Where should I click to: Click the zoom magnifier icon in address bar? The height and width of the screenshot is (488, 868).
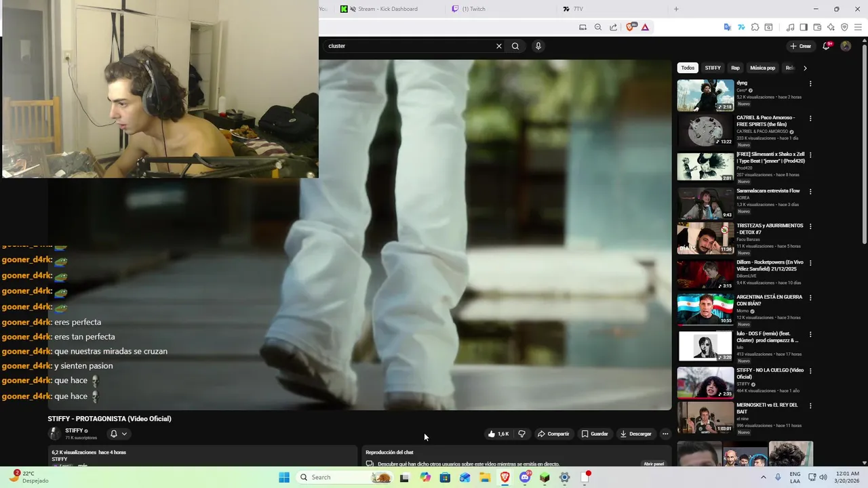click(598, 27)
